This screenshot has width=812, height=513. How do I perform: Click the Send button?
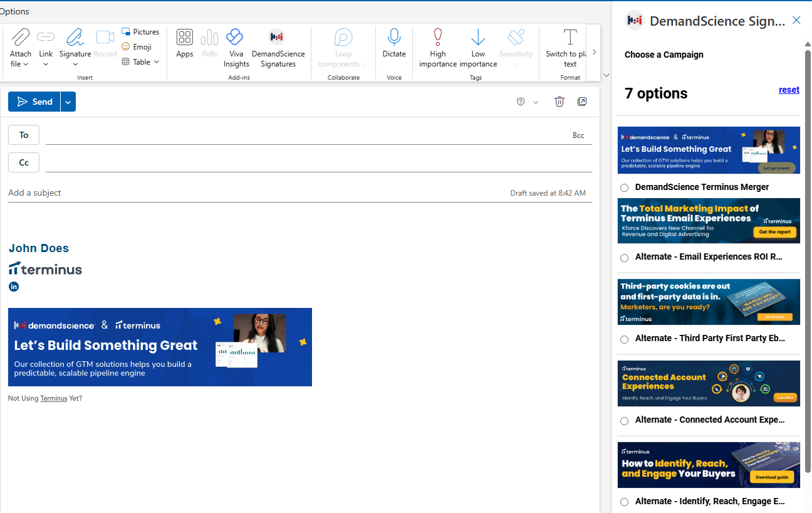click(34, 102)
